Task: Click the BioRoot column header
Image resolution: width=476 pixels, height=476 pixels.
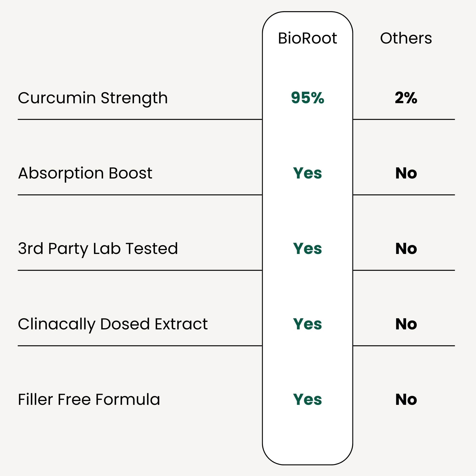Action: [307, 38]
